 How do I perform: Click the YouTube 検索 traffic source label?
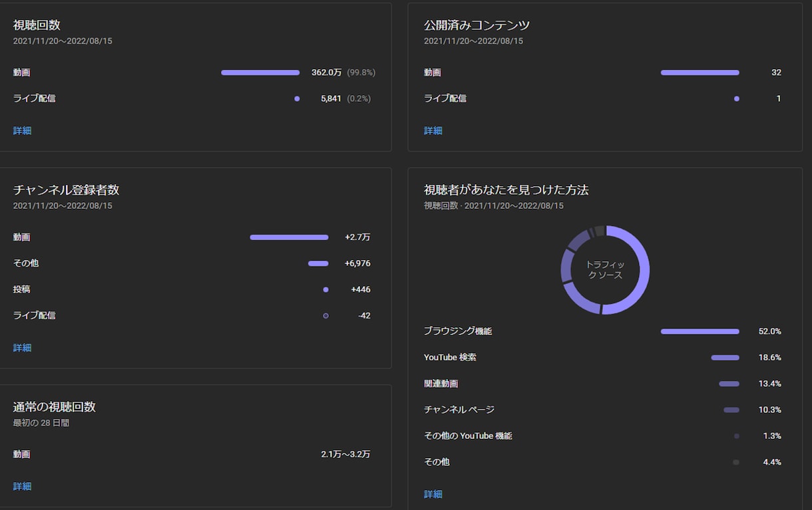click(450, 358)
